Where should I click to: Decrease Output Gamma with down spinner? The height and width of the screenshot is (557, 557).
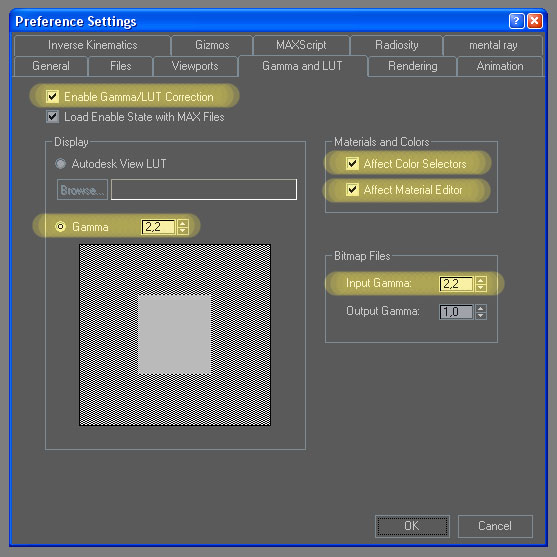[481, 315]
